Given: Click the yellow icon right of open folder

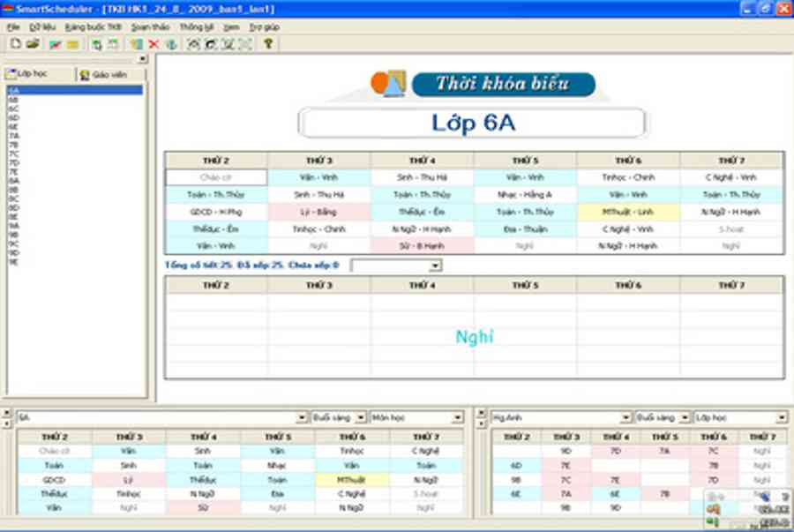Looking at the screenshot, I should click(72, 43).
